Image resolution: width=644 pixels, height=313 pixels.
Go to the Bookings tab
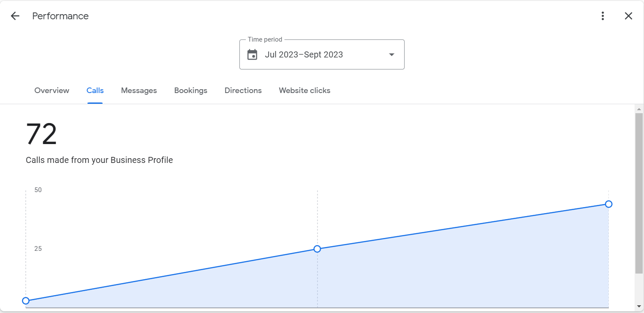pos(190,90)
